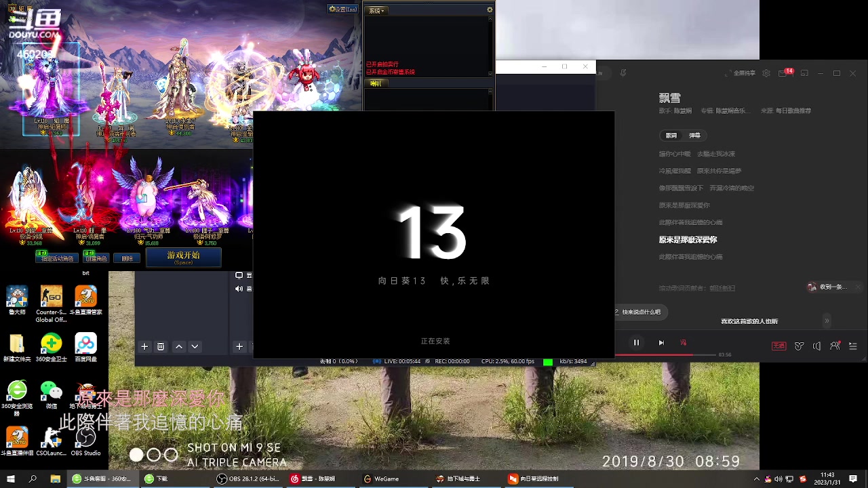The width and height of the screenshot is (868, 488).
Task: Open CSOLauncher desktop shortcut
Action: tap(52, 441)
